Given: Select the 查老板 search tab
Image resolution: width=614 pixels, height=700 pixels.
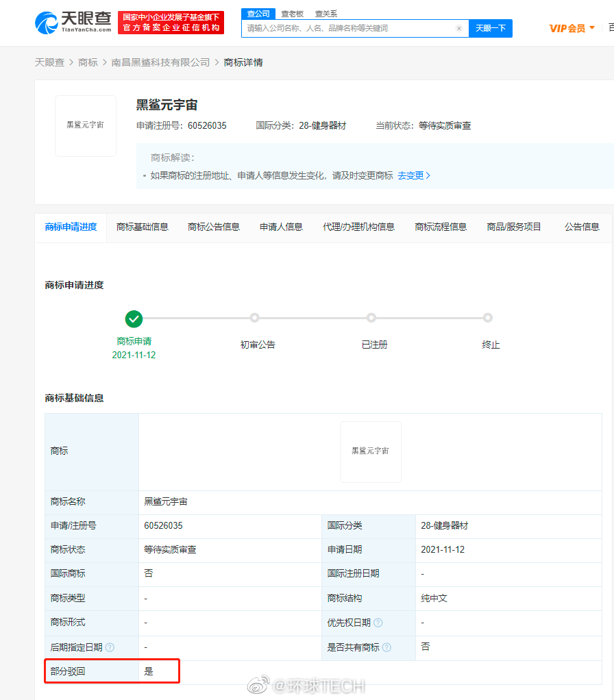Looking at the screenshot, I should (x=293, y=14).
